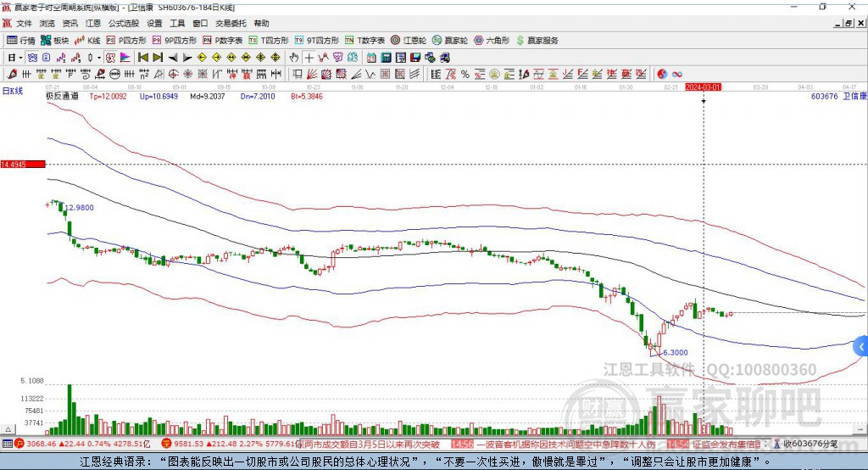The height and width of the screenshot is (470, 868).
Task: Click the yellow diamond with left arrow
Action: (x=202, y=58)
